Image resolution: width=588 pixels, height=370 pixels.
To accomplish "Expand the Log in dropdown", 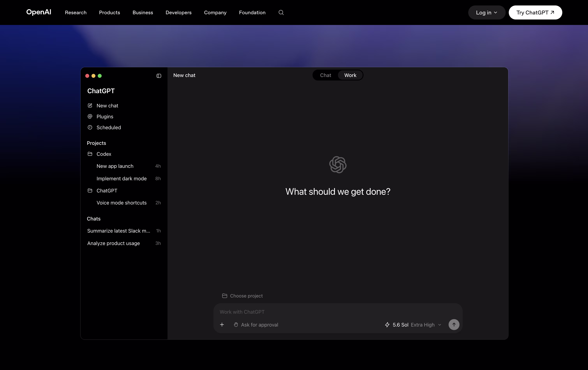I will click(x=486, y=12).
